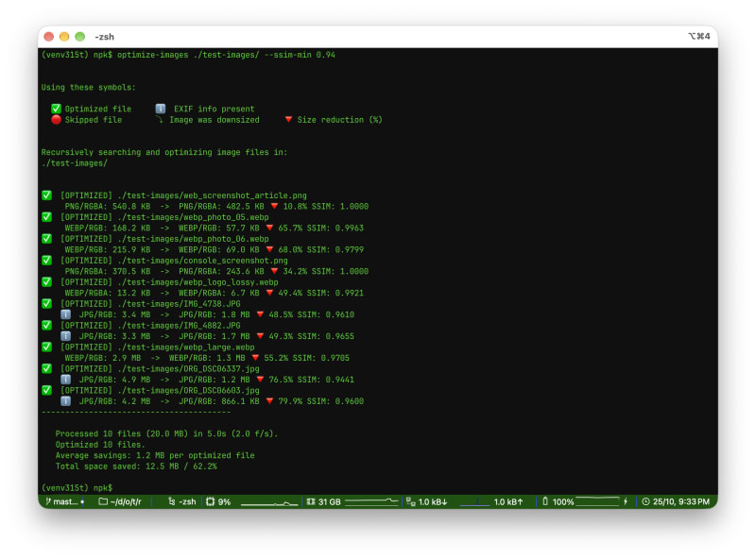This screenshot has width=756, height=559.
Task: Click the green check icon beside web_screenshot_article.png
Action: [46, 195]
